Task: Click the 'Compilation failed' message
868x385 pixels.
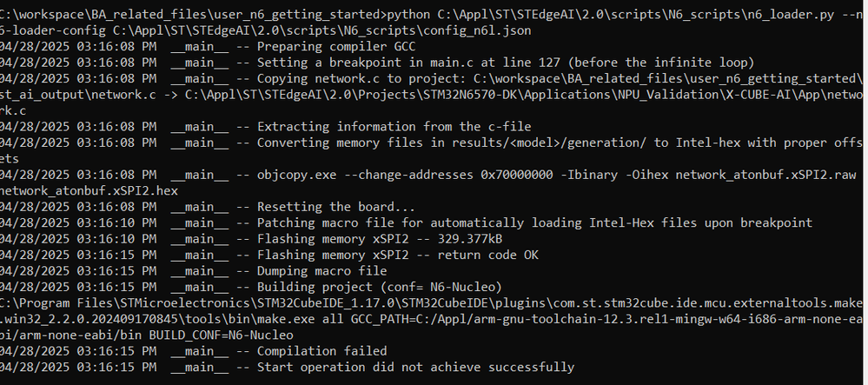Action: pyautogui.click(x=321, y=351)
